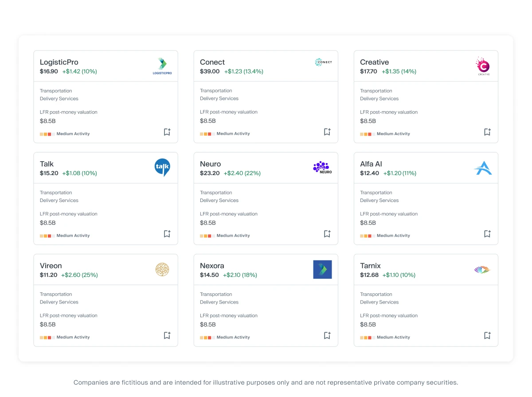Click the blue Talk speech bubble logo
The height and width of the screenshot is (397, 532).
click(162, 167)
